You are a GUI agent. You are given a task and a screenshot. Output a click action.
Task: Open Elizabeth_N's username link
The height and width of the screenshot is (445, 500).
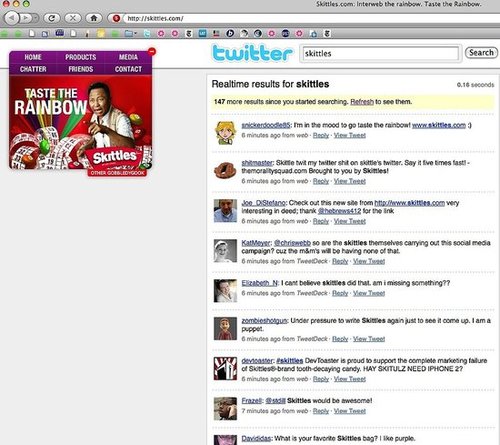[x=260, y=283]
